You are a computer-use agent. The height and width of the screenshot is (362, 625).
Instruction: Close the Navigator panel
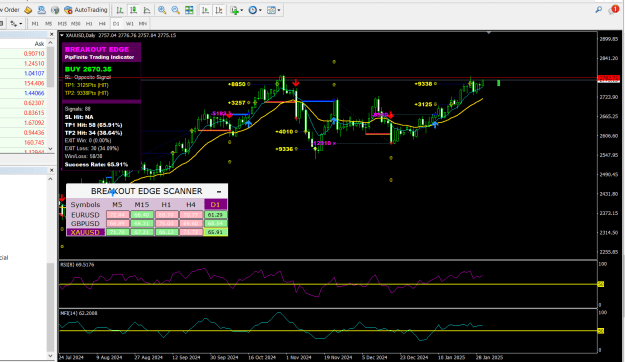(51, 170)
